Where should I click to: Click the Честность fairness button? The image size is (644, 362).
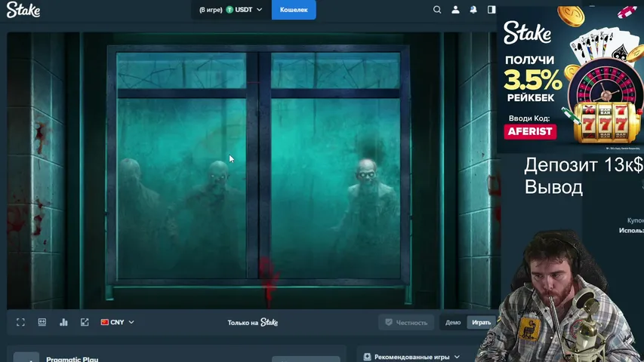pos(406,323)
